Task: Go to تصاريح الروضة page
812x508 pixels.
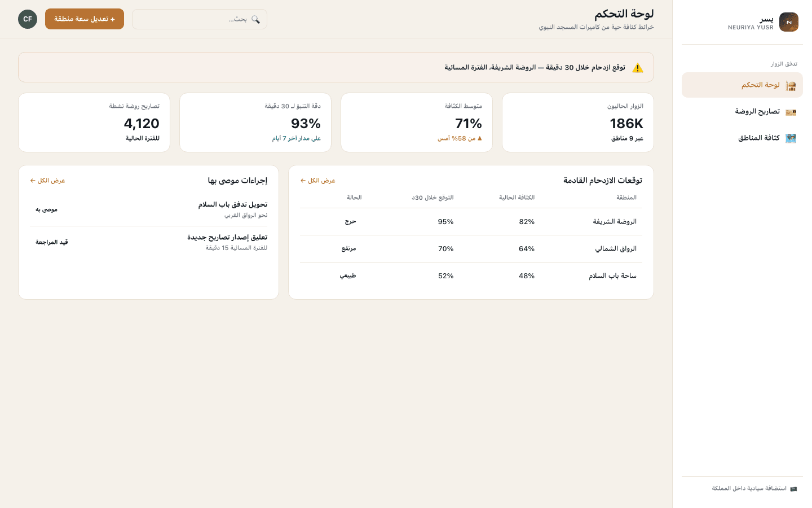Action: click(x=742, y=111)
